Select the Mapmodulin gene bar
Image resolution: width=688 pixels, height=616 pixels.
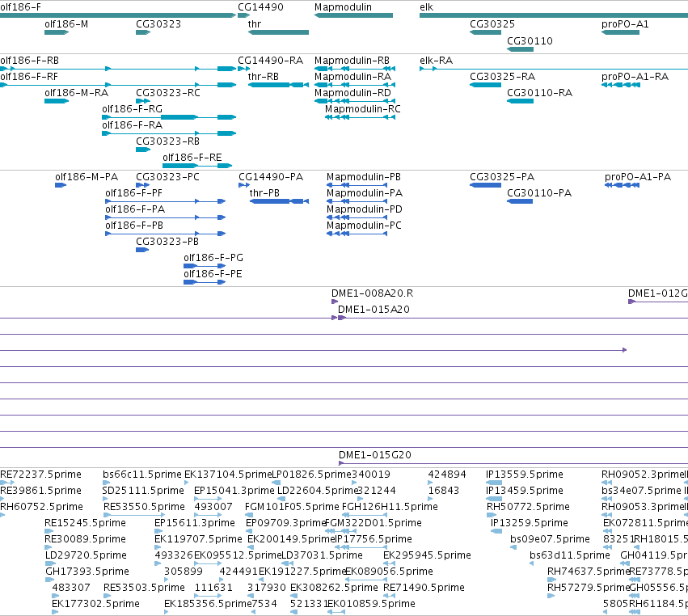[x=353, y=15]
